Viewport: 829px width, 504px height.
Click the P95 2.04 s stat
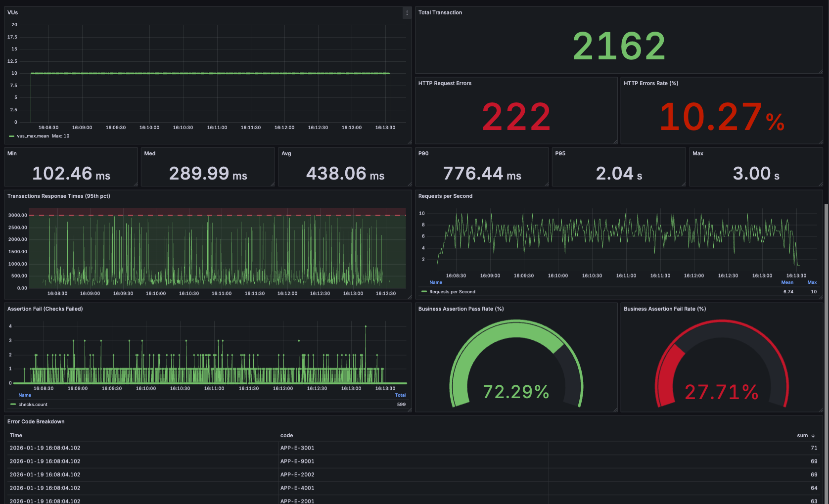619,174
